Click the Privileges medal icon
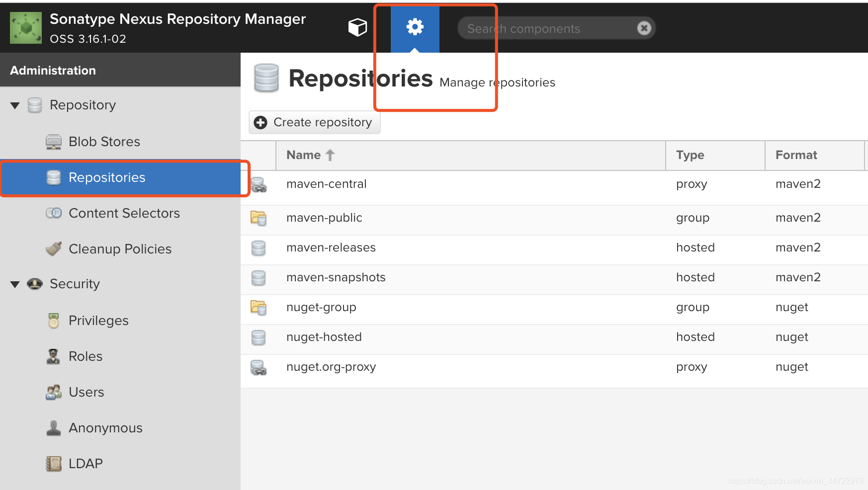 coord(54,321)
